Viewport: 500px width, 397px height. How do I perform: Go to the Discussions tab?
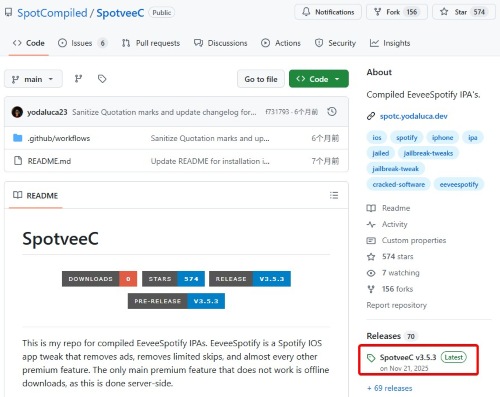tap(221, 43)
